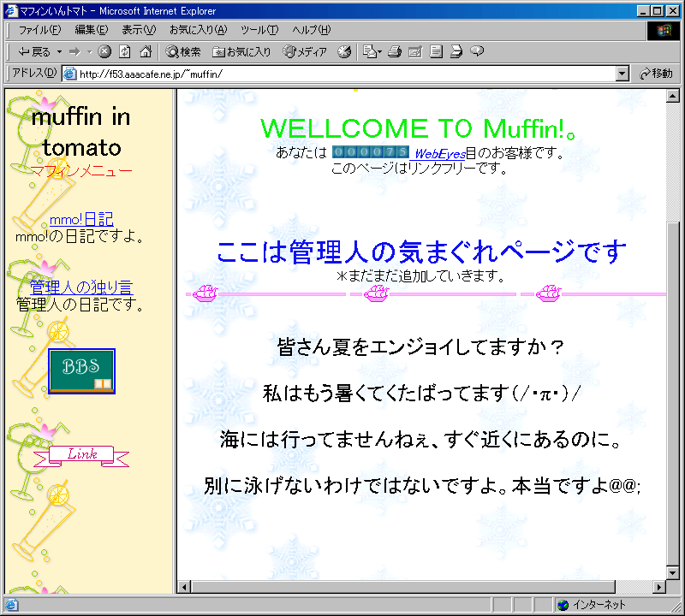Screen dimensions: 685x616
Task: Open the View (表示) menu
Action: point(139,30)
